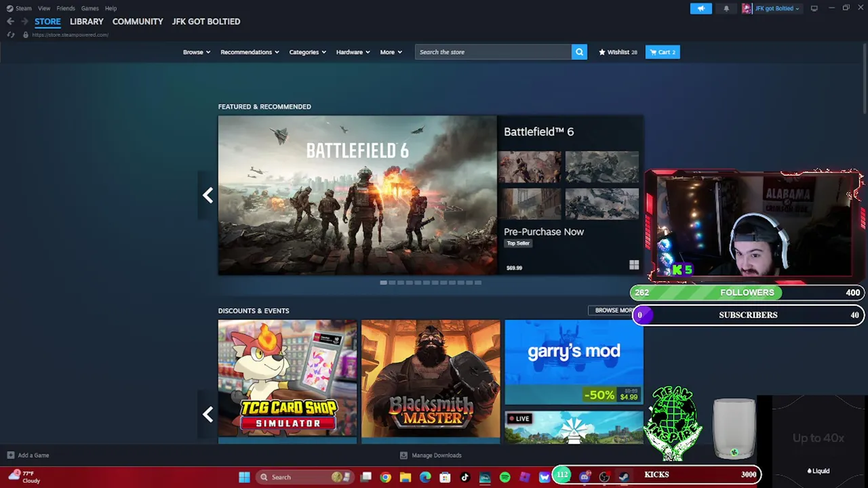The image size is (868, 488).
Task: Click the padlock icon beside the URL
Action: [26, 35]
